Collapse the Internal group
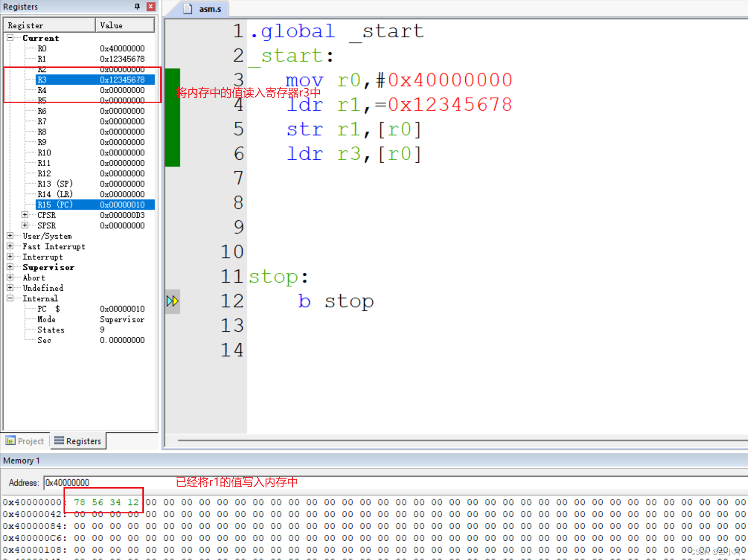The height and width of the screenshot is (560, 748). (x=10, y=298)
